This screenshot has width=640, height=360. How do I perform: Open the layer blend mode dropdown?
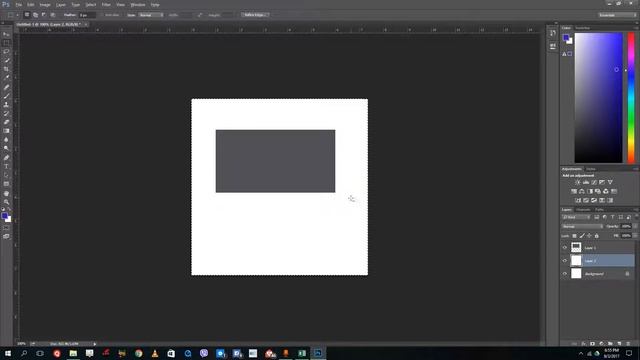coord(582,227)
